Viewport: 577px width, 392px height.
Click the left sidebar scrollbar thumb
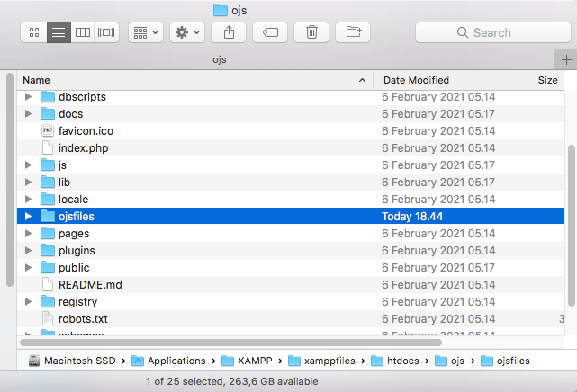pyautogui.click(x=10, y=180)
